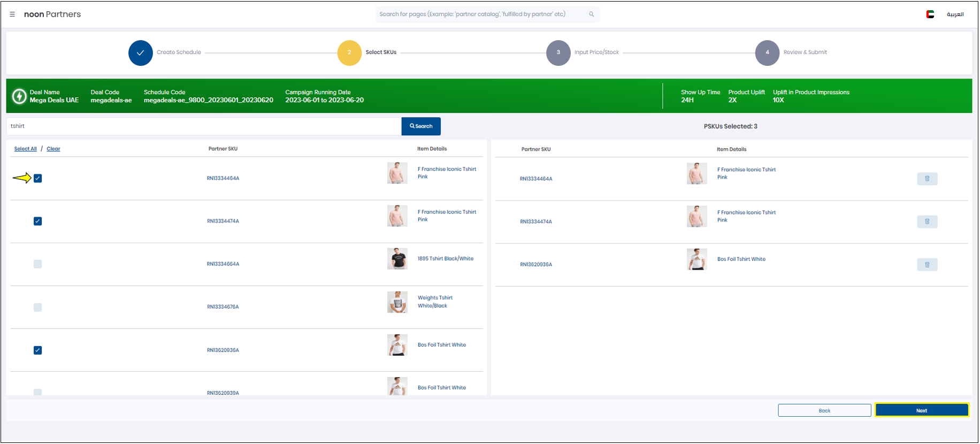Click the Clear link
This screenshot has height=444, width=980.
tap(53, 149)
